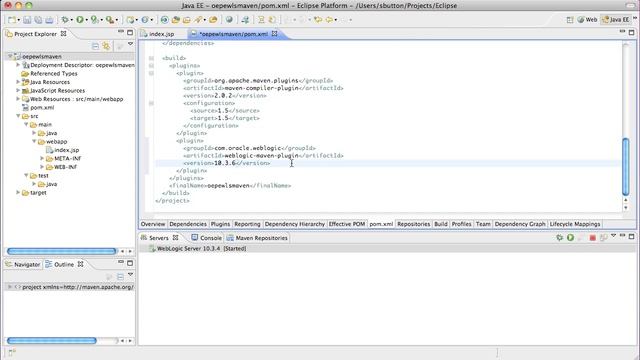This screenshot has width=640, height=360.
Task: Expand the target folder
Action: [x=18, y=192]
